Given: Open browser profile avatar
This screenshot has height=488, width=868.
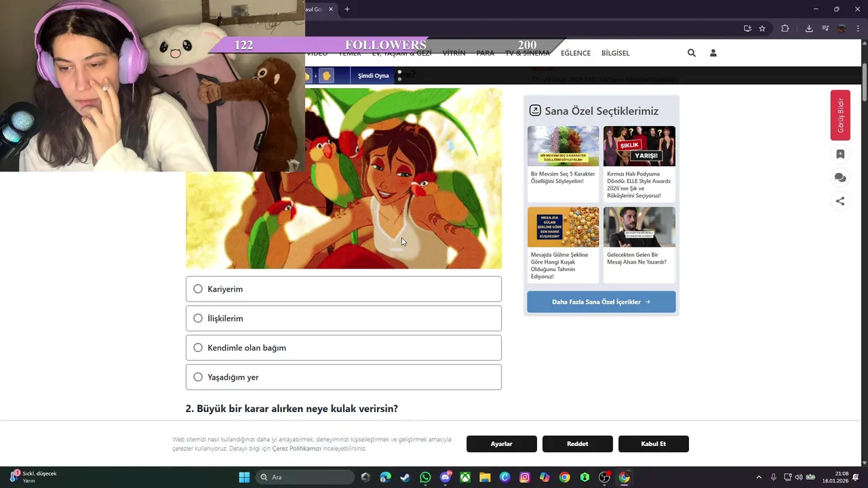Looking at the screenshot, I should pos(842,28).
